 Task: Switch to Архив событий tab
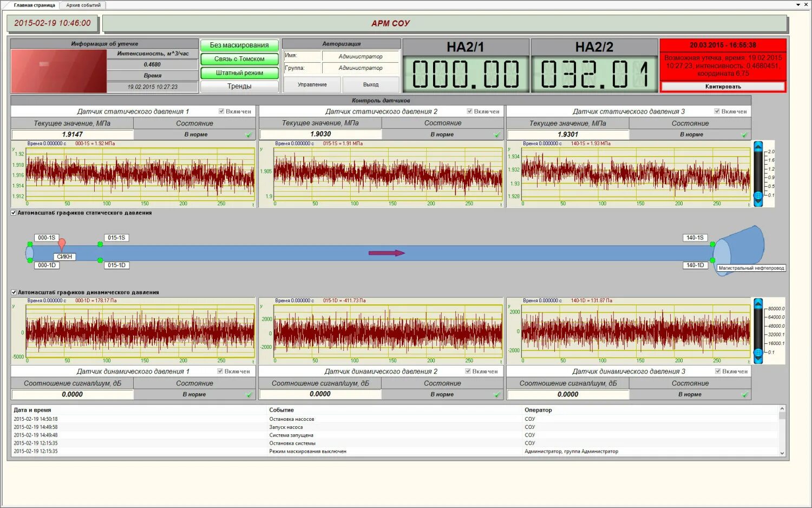[83, 5]
